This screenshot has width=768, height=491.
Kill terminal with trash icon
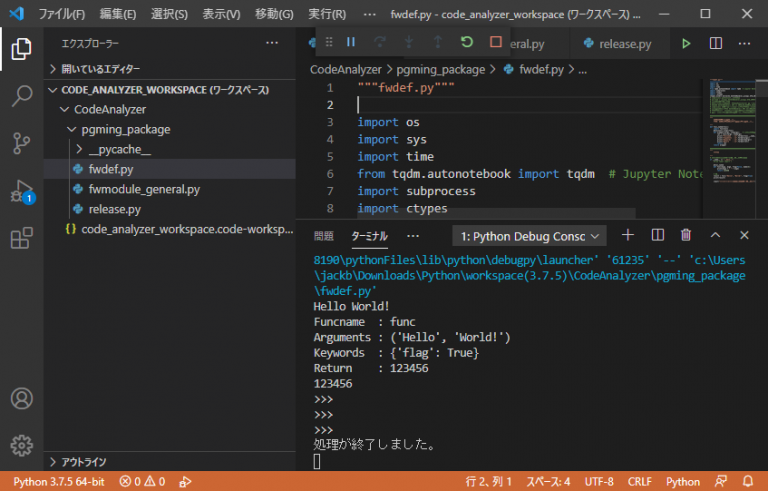point(686,235)
